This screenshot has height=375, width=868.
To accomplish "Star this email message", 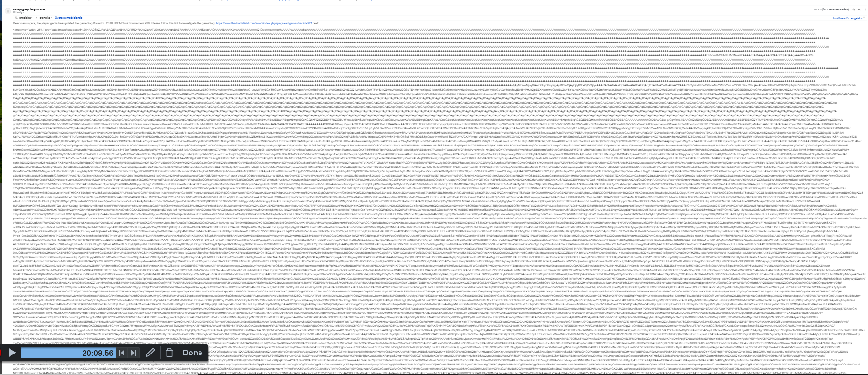I will point(854,10).
